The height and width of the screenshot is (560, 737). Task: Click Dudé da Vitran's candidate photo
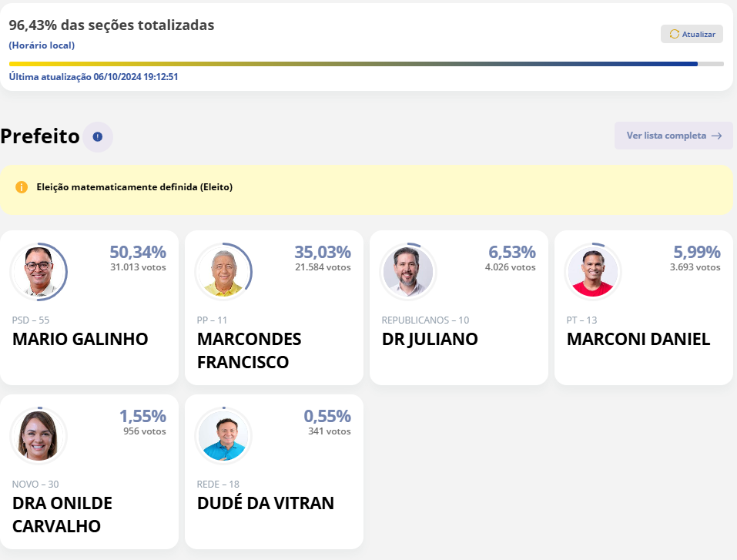coord(223,436)
